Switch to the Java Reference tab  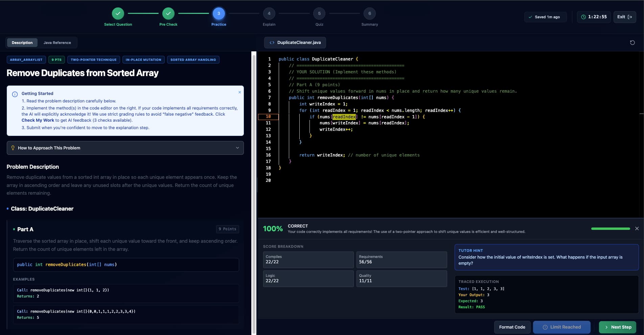[x=57, y=42]
